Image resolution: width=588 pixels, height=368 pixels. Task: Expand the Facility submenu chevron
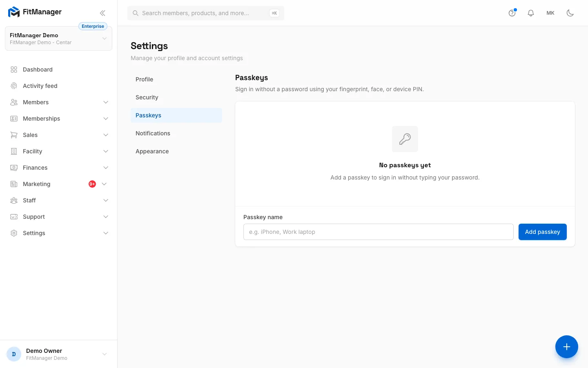pos(106,151)
